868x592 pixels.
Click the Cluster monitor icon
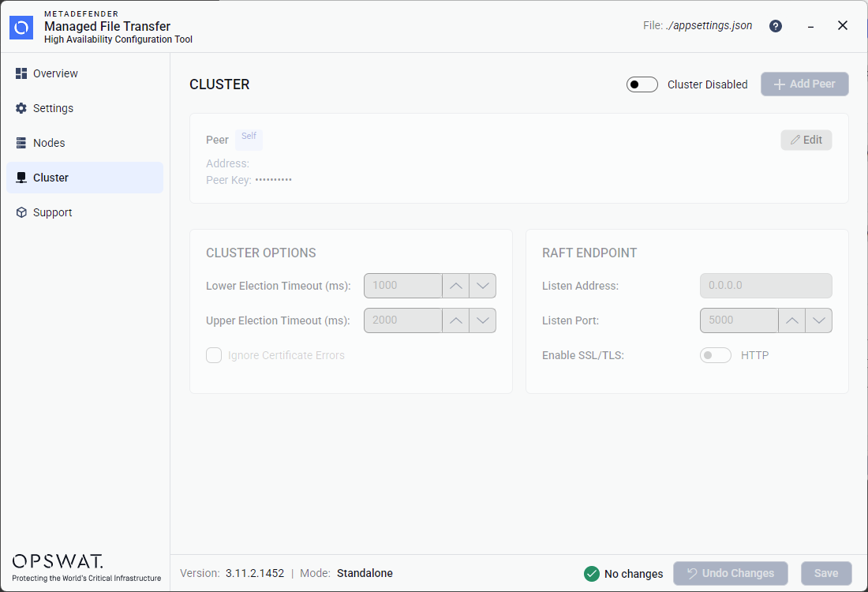pyautogui.click(x=21, y=178)
